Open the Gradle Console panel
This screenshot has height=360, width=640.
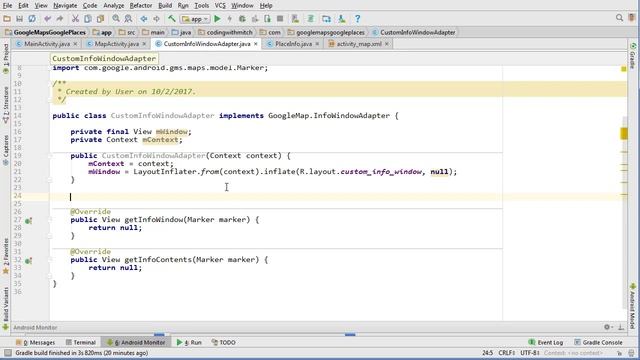[x=598, y=342]
